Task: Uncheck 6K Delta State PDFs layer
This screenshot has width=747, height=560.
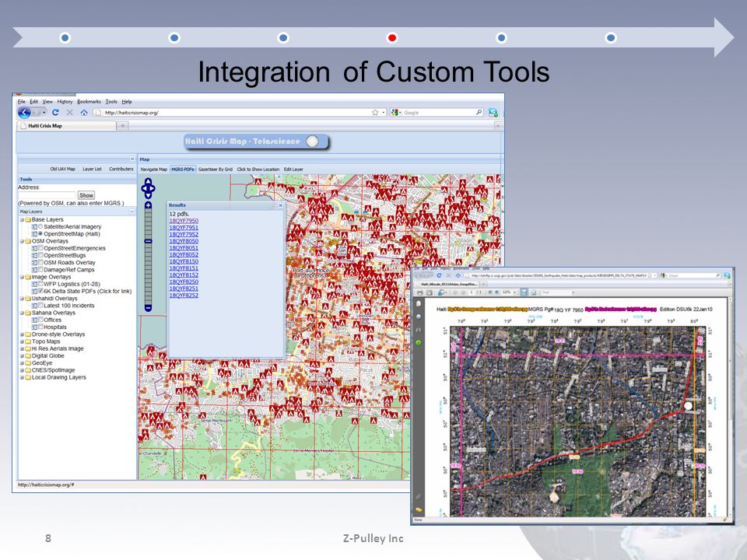Action: [x=40, y=291]
